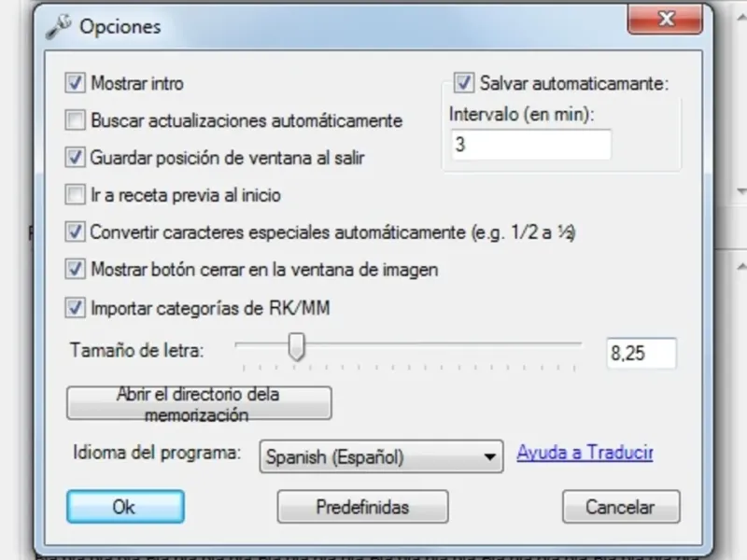
Task: Enable Buscar actualizaciones automáticamente
Action: [x=76, y=120]
